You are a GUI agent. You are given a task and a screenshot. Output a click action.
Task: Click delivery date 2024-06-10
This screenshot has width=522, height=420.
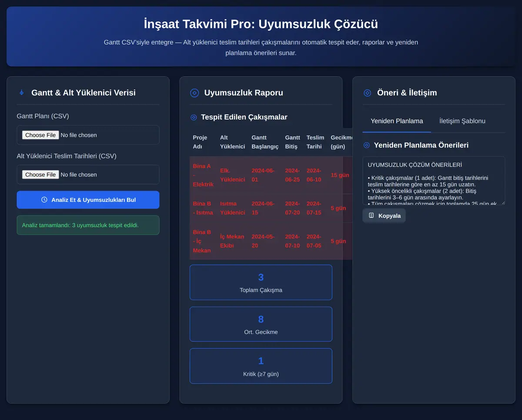(x=315, y=175)
